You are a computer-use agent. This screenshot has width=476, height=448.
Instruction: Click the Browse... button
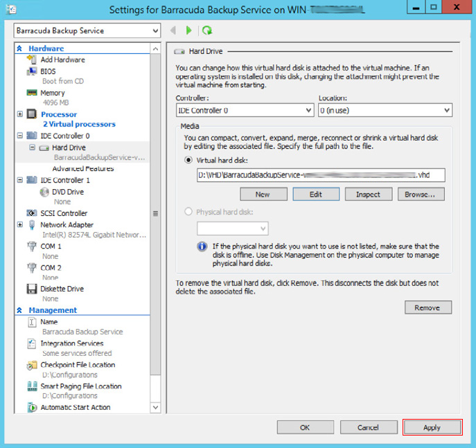(x=421, y=194)
